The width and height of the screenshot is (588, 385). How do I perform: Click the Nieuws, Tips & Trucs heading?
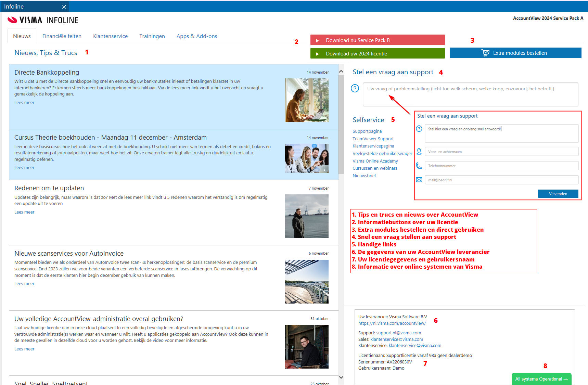(46, 53)
